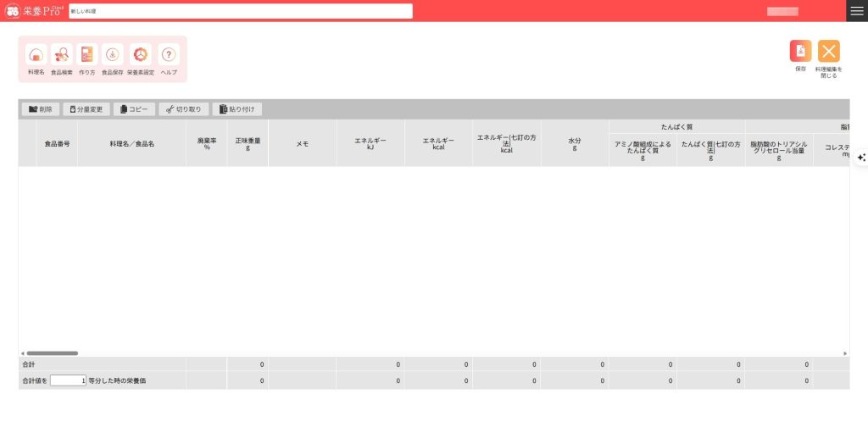
Task: Click the 切り取り cut button
Action: [x=183, y=109]
